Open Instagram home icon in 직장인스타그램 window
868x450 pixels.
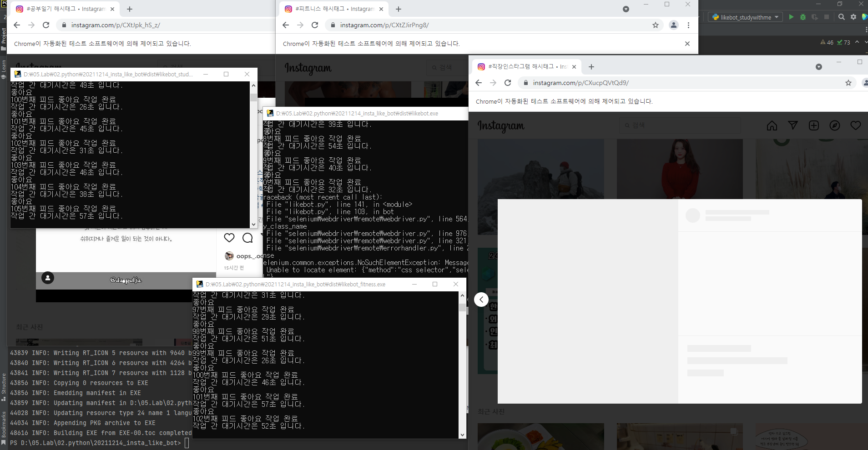click(x=772, y=125)
